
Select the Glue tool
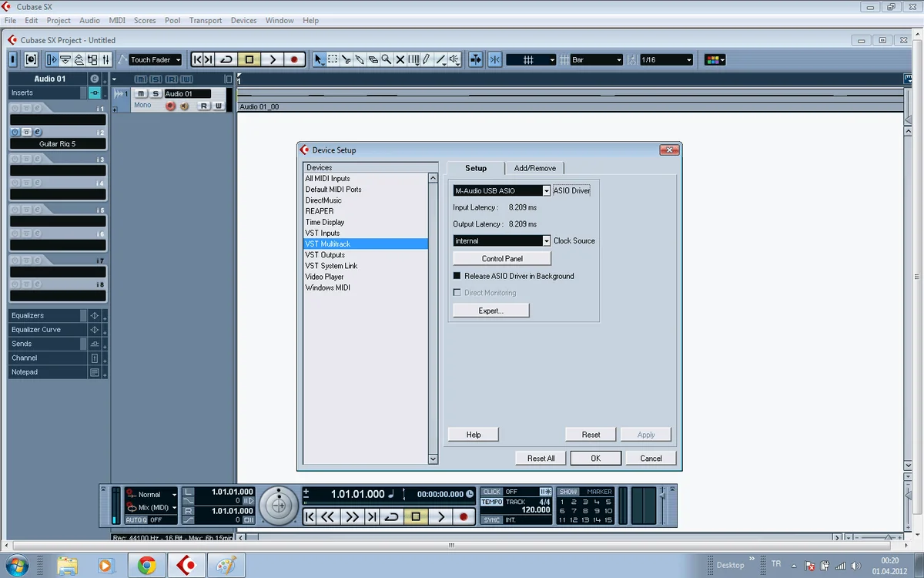(x=360, y=59)
